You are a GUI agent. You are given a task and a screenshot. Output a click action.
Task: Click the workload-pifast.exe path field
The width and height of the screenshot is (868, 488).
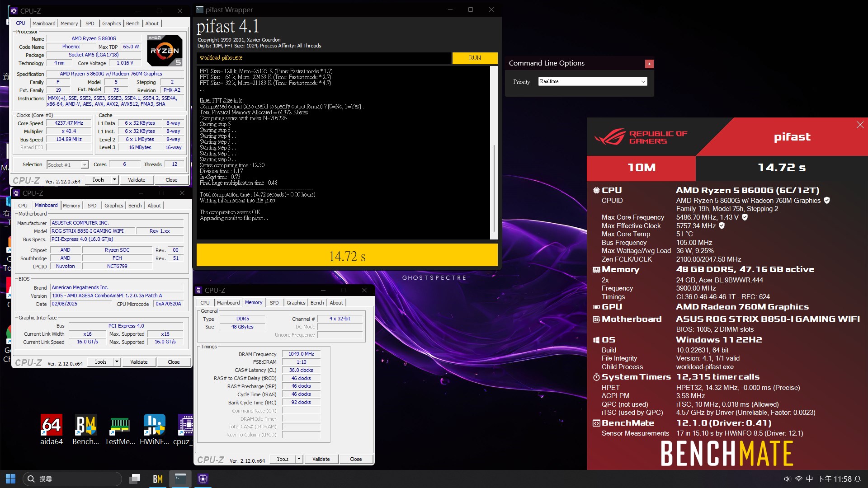click(324, 58)
